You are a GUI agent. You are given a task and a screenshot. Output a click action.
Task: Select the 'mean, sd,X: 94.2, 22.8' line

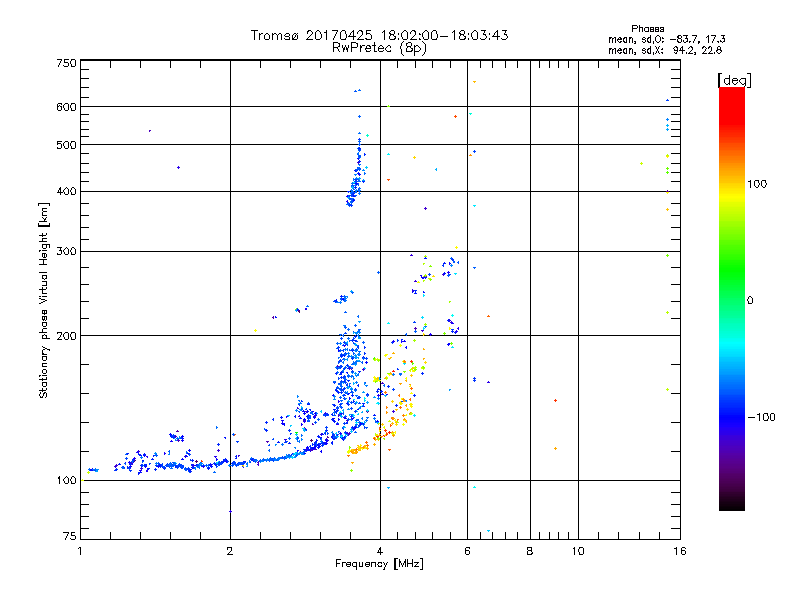pyautogui.click(x=665, y=50)
